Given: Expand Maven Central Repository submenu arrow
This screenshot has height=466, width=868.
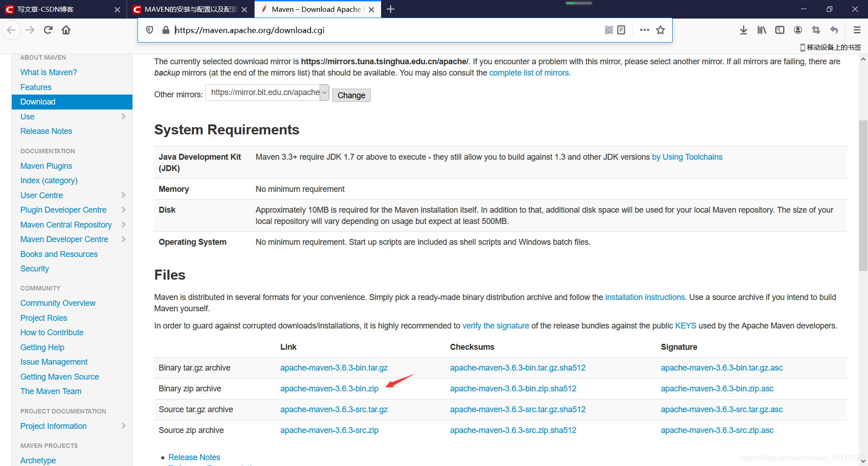Looking at the screenshot, I should click(123, 224).
